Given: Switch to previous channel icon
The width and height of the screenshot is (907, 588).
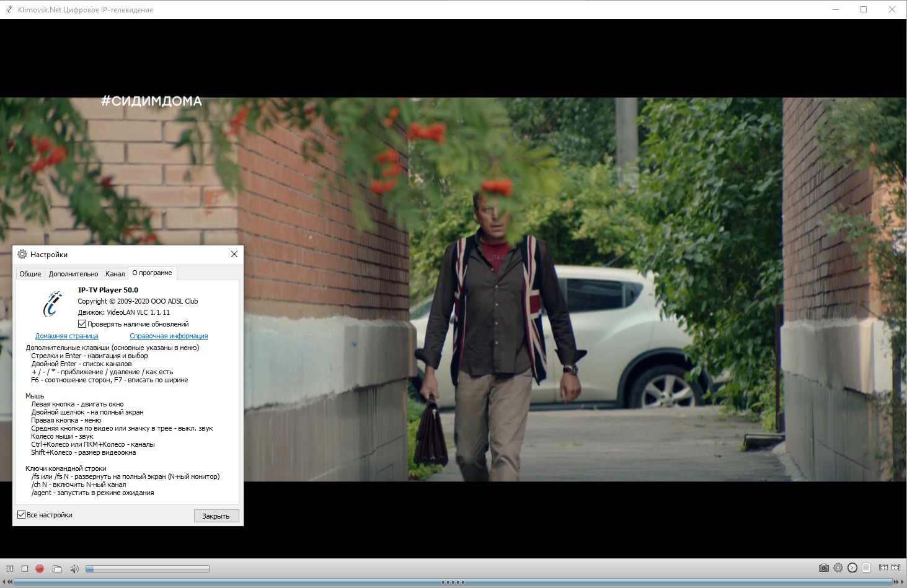Looking at the screenshot, I should click(x=883, y=568).
